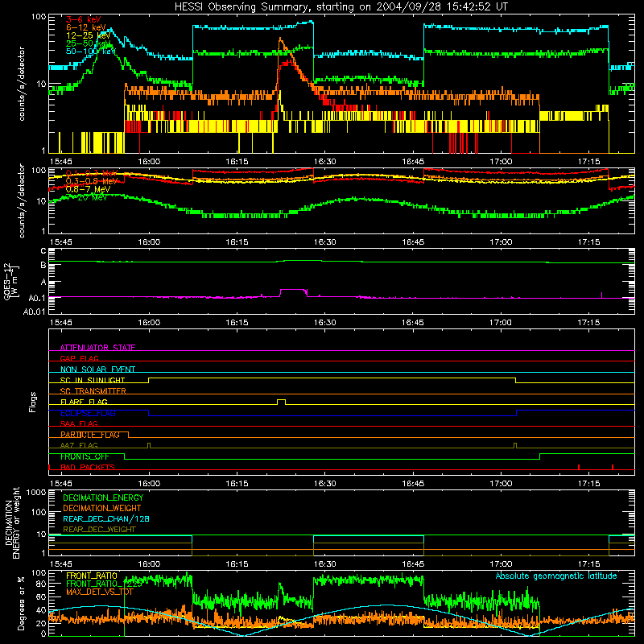Select the NON_SOLAR_EVENT flag label
This screenshot has width=644, height=644.
click(97, 369)
